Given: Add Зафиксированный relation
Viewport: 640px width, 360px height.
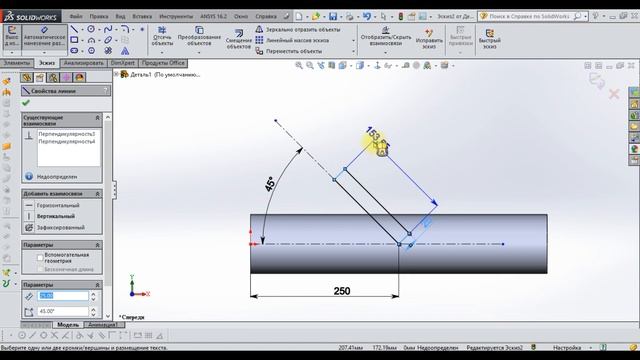Looking at the screenshot, I should [56, 227].
